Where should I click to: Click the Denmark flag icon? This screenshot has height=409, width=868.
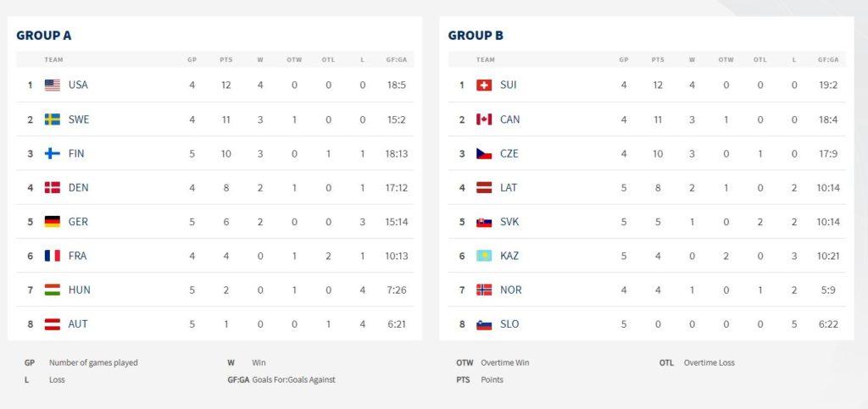pyautogui.click(x=53, y=188)
